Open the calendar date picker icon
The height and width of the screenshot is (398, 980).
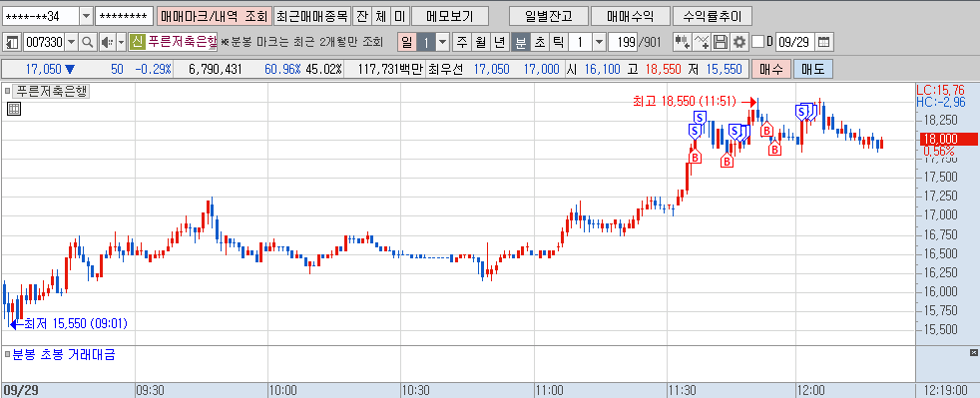click(824, 43)
